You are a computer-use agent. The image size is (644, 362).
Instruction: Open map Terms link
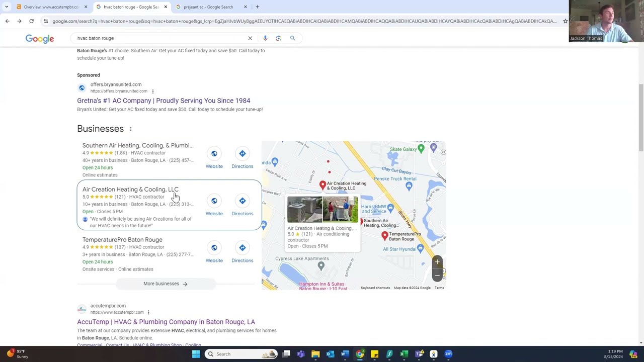[439, 288]
